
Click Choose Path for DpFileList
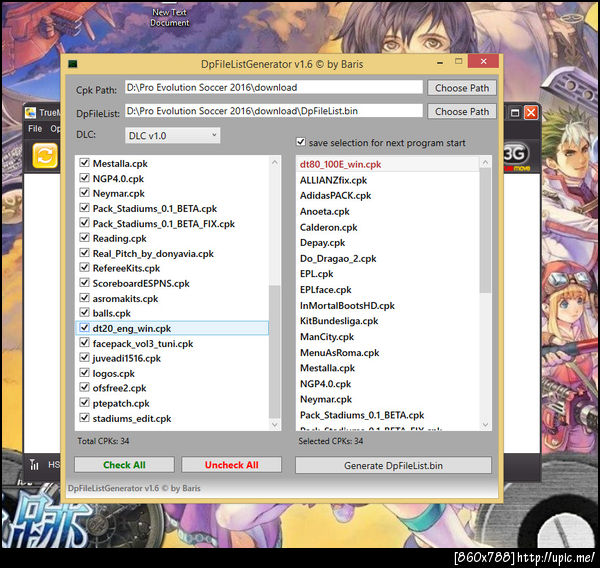(462, 112)
